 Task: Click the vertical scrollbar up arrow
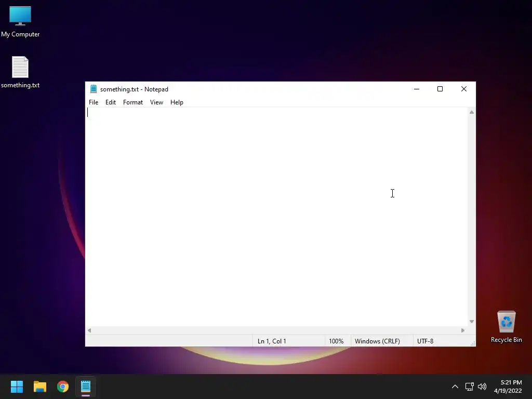click(x=472, y=112)
